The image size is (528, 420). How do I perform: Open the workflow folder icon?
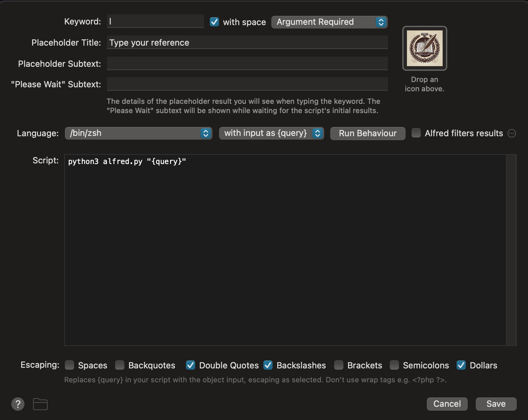[x=40, y=404]
